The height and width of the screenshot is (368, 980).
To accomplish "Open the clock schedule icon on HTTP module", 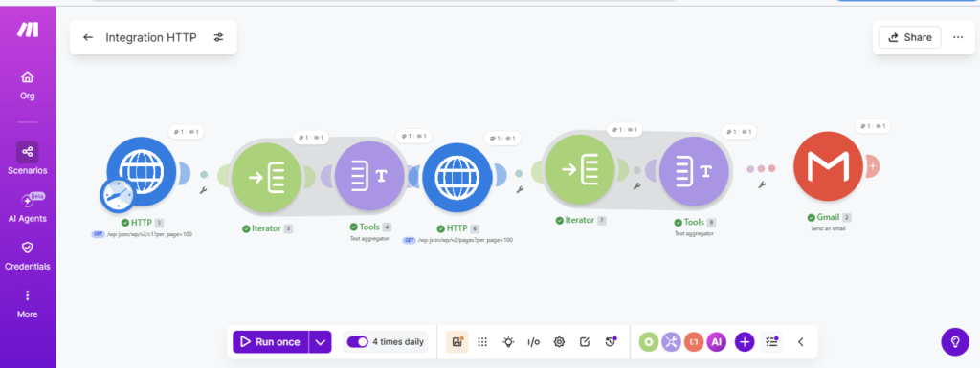I will (x=117, y=196).
